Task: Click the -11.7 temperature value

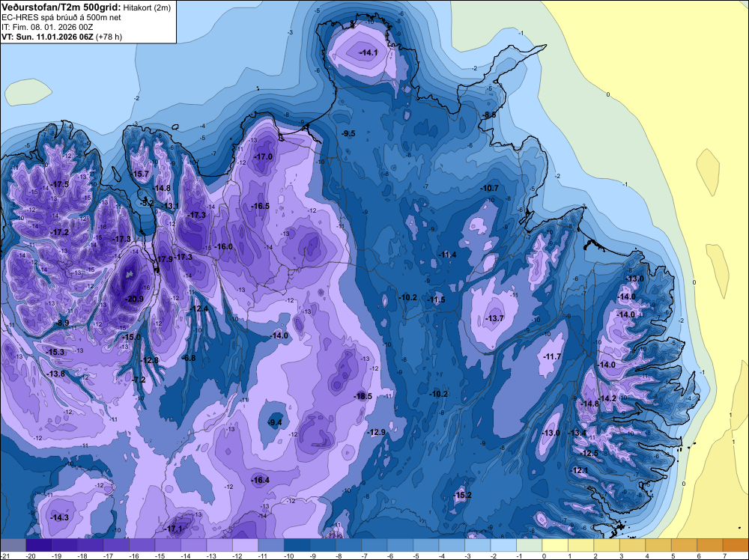Action: point(552,356)
